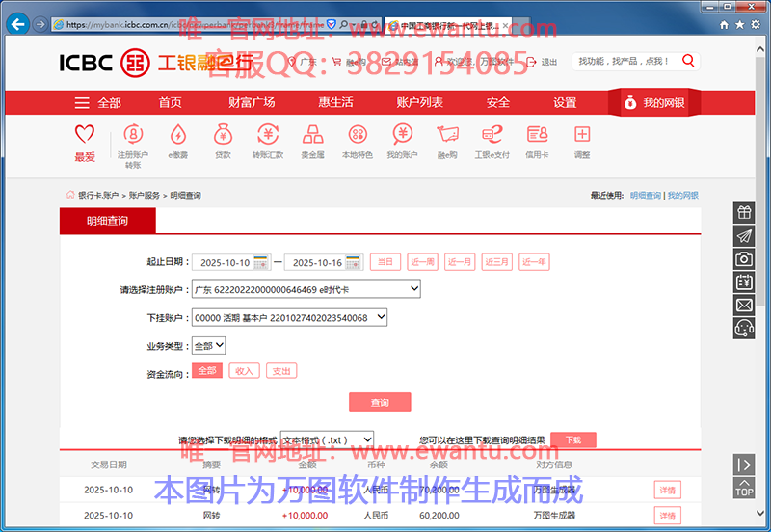This screenshot has height=532, width=771.
Task: Click the browser forward arrow
Action: 40,24
